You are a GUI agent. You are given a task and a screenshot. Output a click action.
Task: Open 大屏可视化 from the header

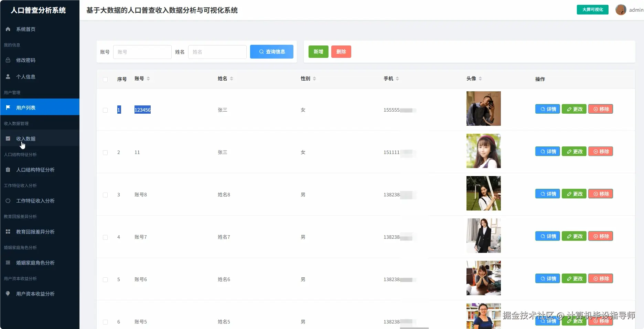point(593,10)
